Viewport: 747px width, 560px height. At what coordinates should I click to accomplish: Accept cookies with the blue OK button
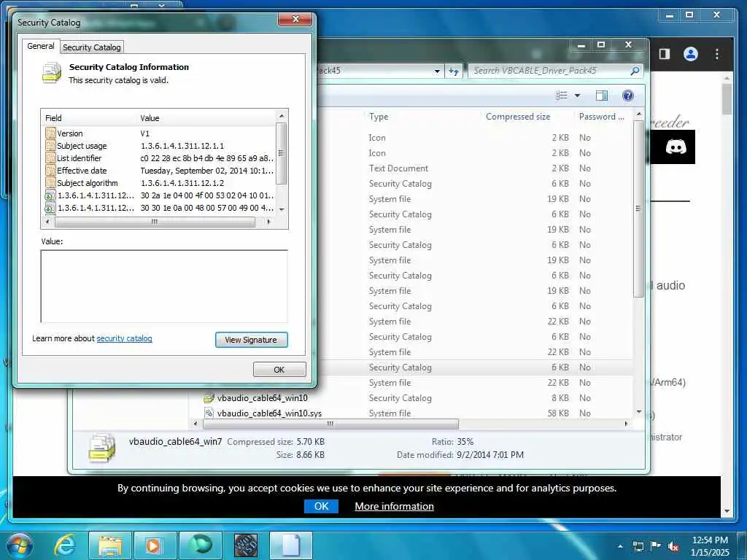(x=321, y=506)
